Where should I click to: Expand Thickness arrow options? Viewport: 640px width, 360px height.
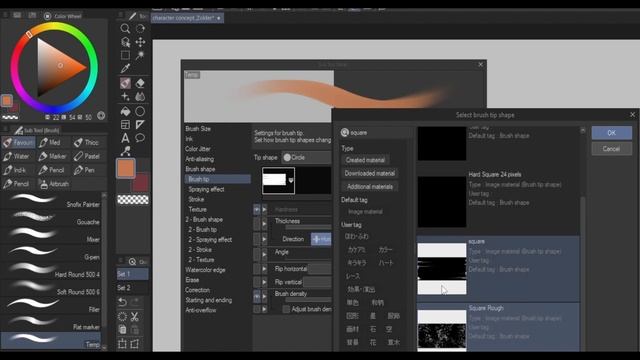click(264, 224)
